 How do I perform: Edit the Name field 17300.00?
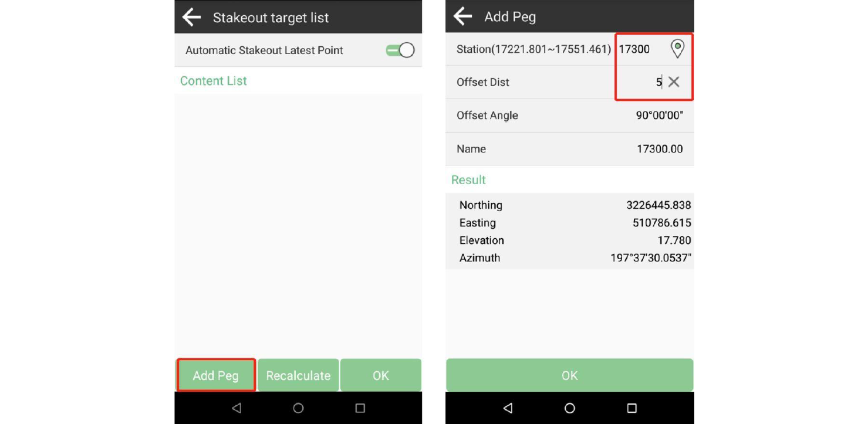click(659, 149)
